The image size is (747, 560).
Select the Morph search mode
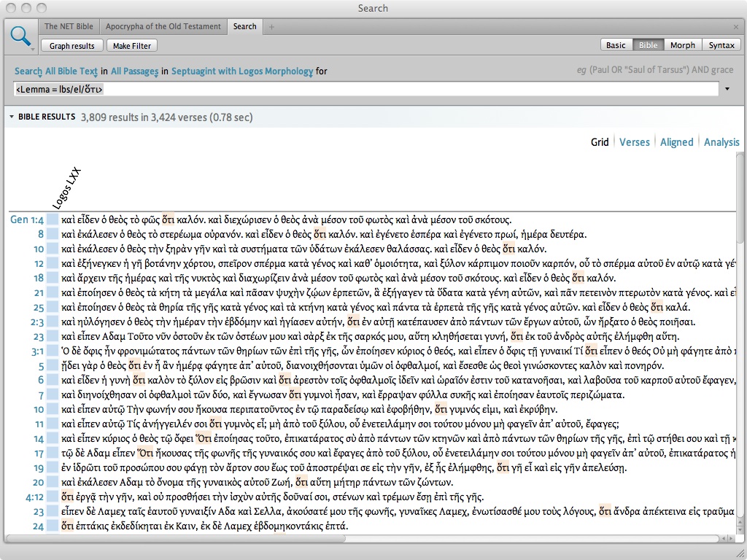pyautogui.click(x=682, y=45)
